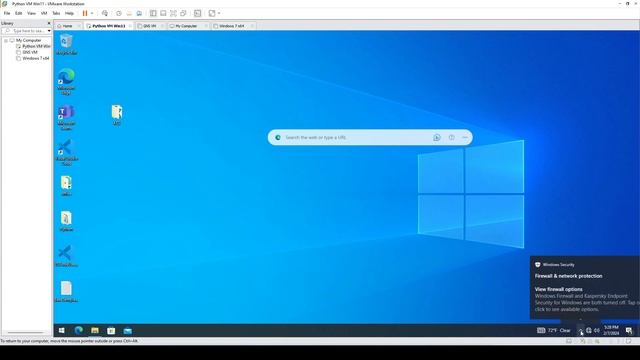Click Send Ctrl+Alt+Del toolbar icon
This screenshot has width=640, height=360.
[105, 13]
